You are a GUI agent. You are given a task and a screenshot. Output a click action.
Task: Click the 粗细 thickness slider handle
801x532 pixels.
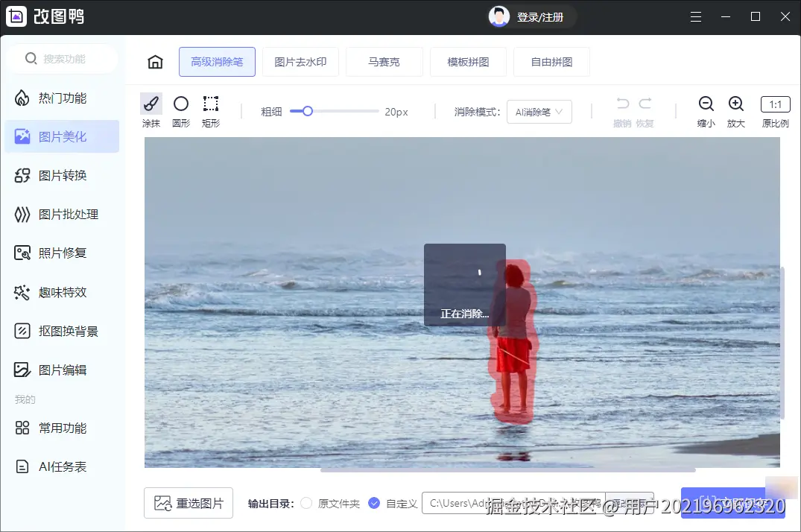pos(308,111)
